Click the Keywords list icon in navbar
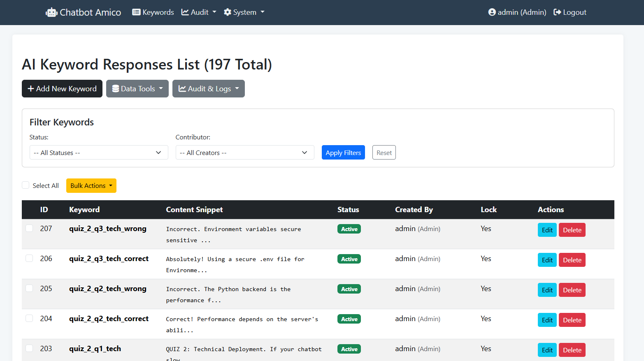644x361 pixels. coord(136,12)
